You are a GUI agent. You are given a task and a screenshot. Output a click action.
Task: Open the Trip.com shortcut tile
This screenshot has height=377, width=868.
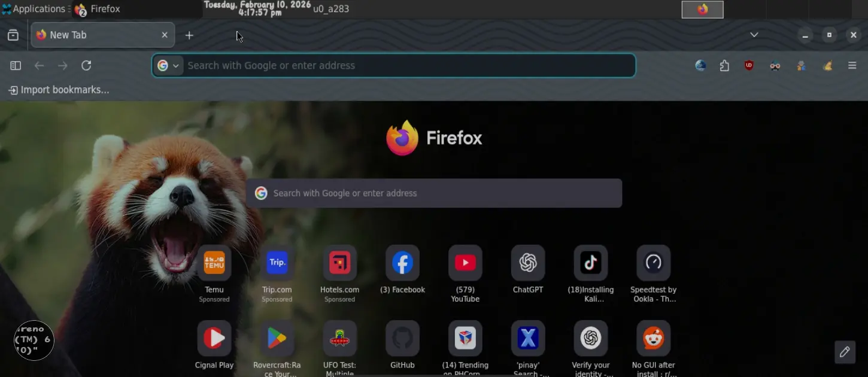pos(277,263)
